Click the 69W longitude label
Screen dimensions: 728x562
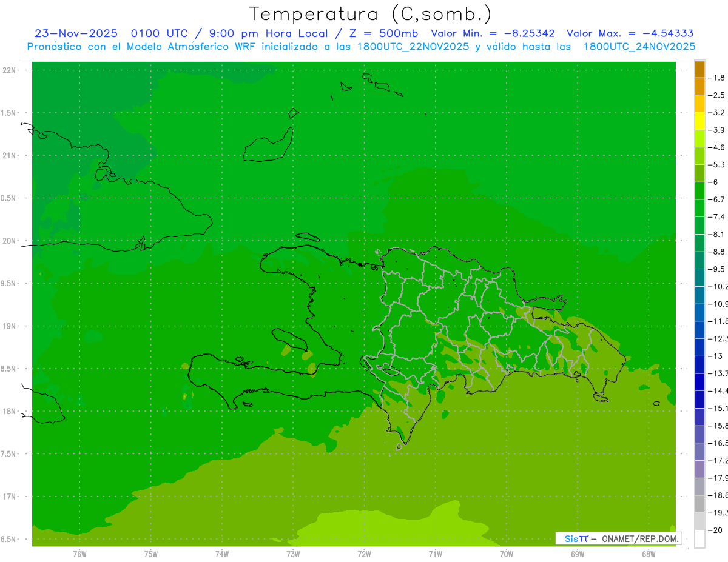(x=578, y=554)
